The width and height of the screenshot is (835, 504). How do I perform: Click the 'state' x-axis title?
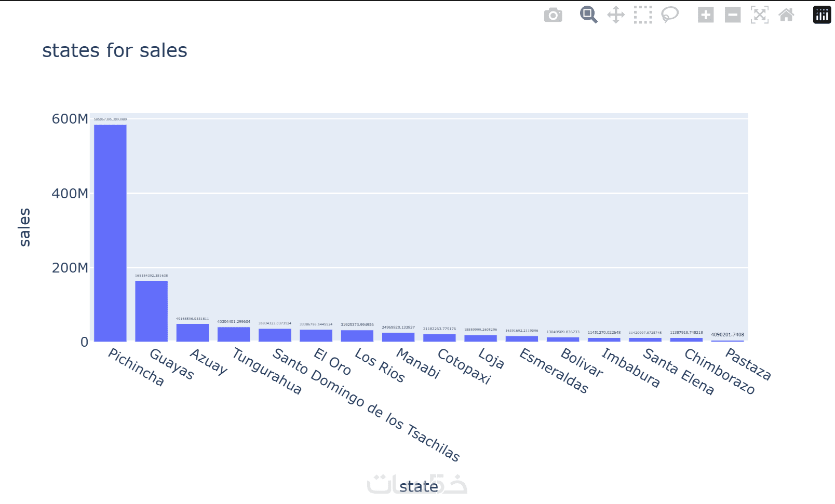419,486
